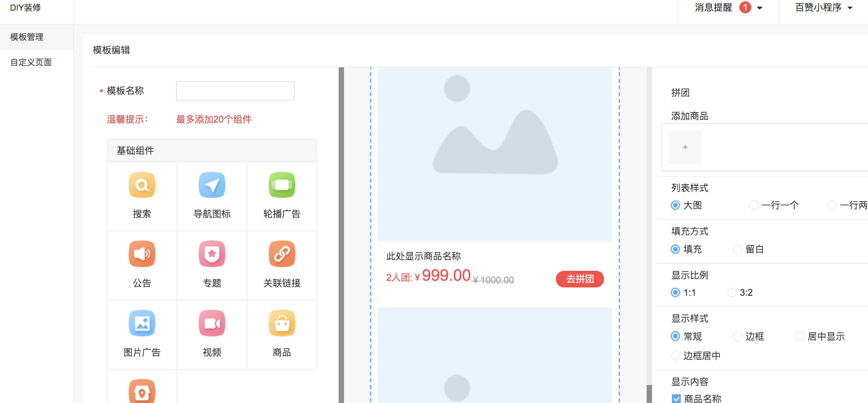This screenshot has width=868, height=403.
Task: Select 常规 display style
Action: 675,336
